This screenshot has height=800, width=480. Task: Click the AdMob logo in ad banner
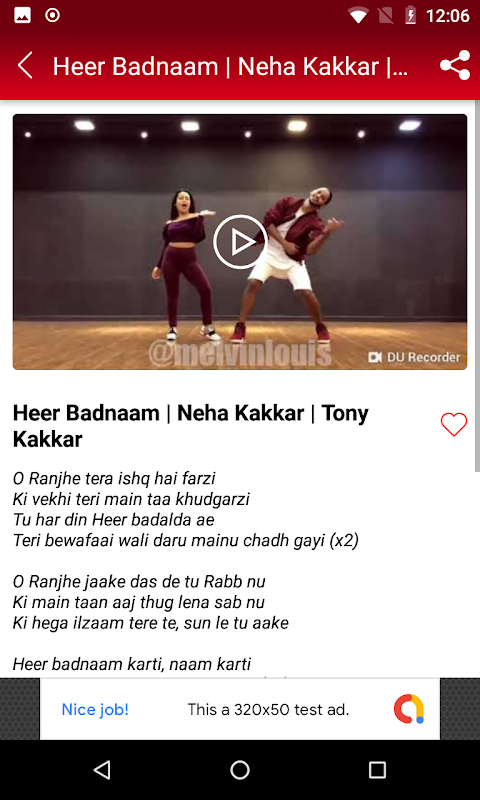click(409, 709)
